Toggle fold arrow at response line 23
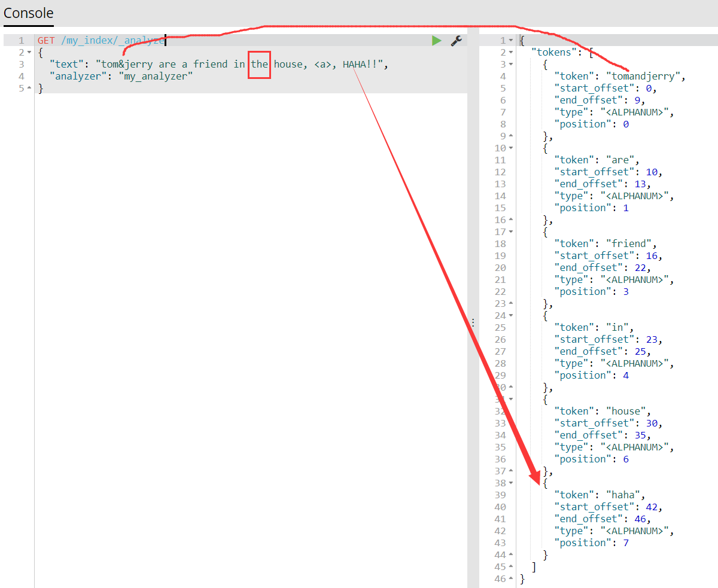The height and width of the screenshot is (588, 718). 510,304
